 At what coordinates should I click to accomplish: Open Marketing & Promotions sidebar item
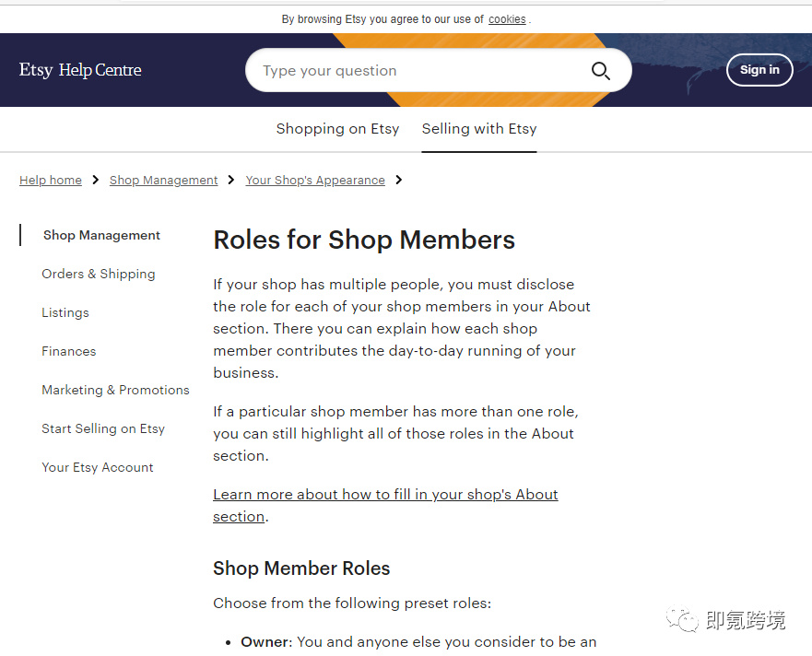coord(115,391)
